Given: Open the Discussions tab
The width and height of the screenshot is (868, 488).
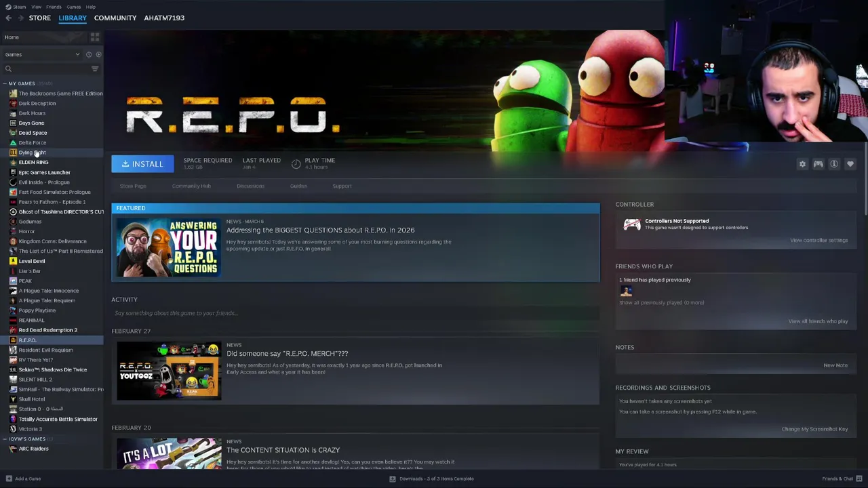Looking at the screenshot, I should [x=250, y=186].
